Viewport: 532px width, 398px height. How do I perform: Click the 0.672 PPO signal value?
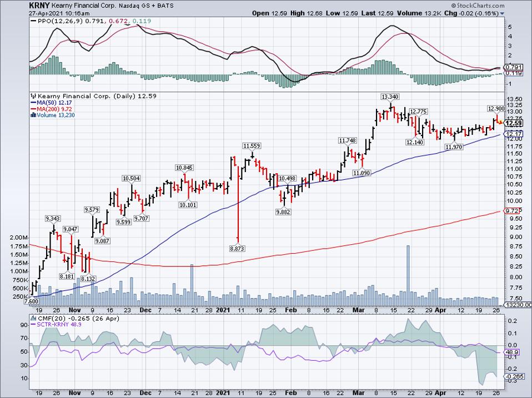click(x=119, y=21)
